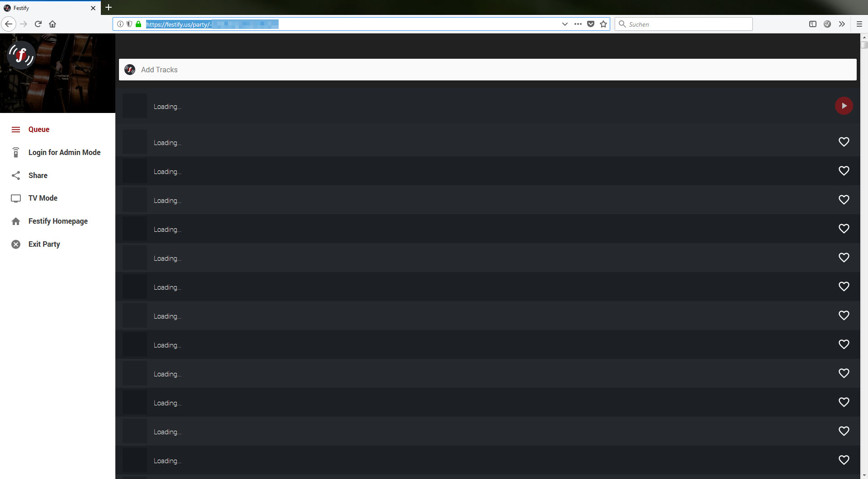Save page to Pocket icon

(x=590, y=24)
